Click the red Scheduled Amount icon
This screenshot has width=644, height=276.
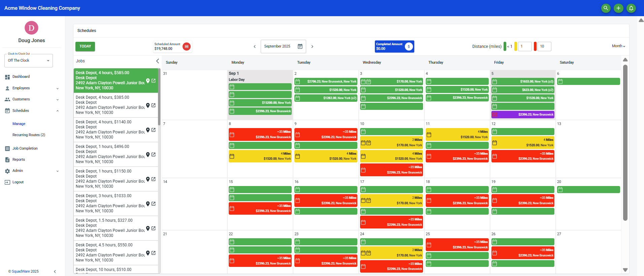(x=187, y=47)
